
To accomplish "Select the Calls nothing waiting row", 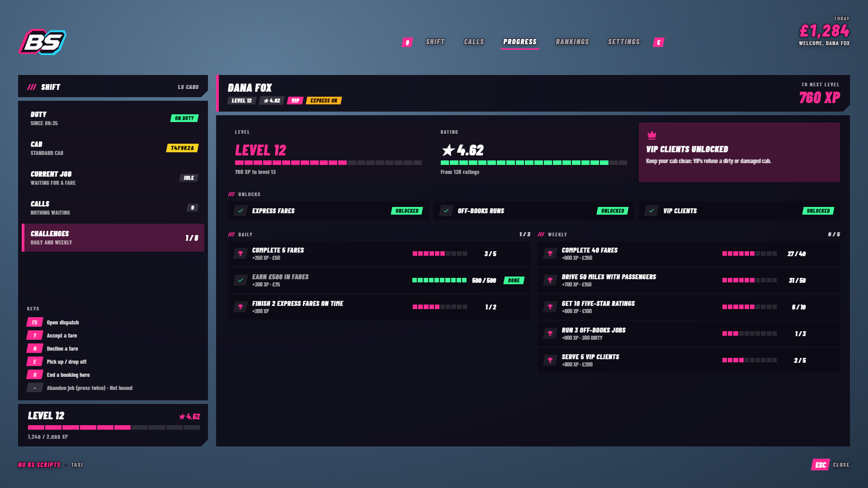I will click(113, 208).
